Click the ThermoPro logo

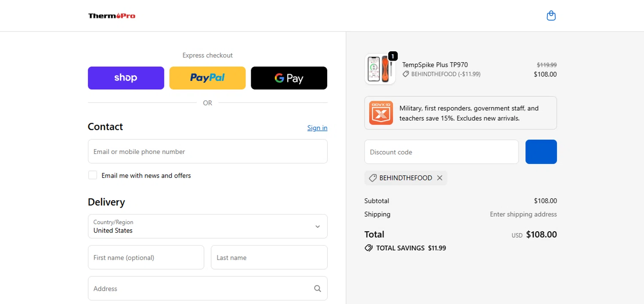112,16
